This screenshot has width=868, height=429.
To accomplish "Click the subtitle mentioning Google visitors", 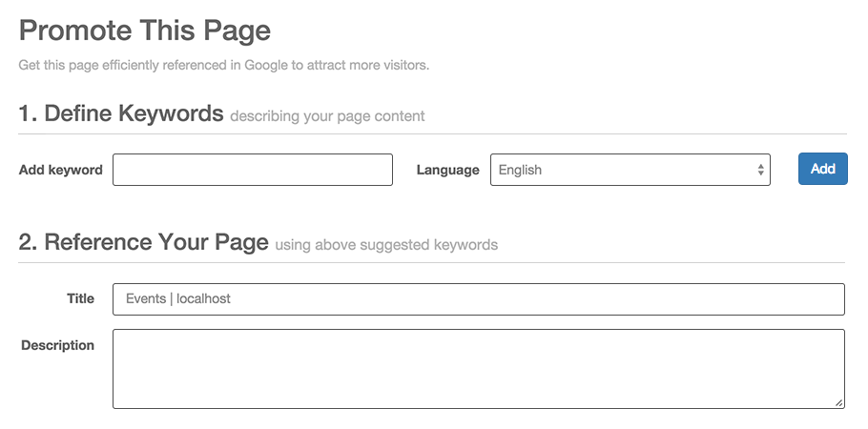I will [x=224, y=66].
